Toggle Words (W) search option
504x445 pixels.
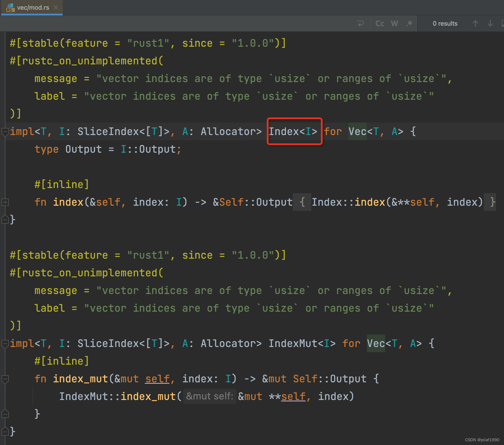click(x=395, y=23)
